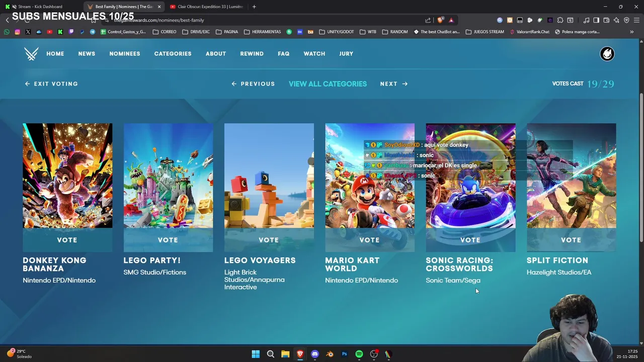Close the Best Family Nominees tab
Screen dimensions: 644x362
(159, 7)
